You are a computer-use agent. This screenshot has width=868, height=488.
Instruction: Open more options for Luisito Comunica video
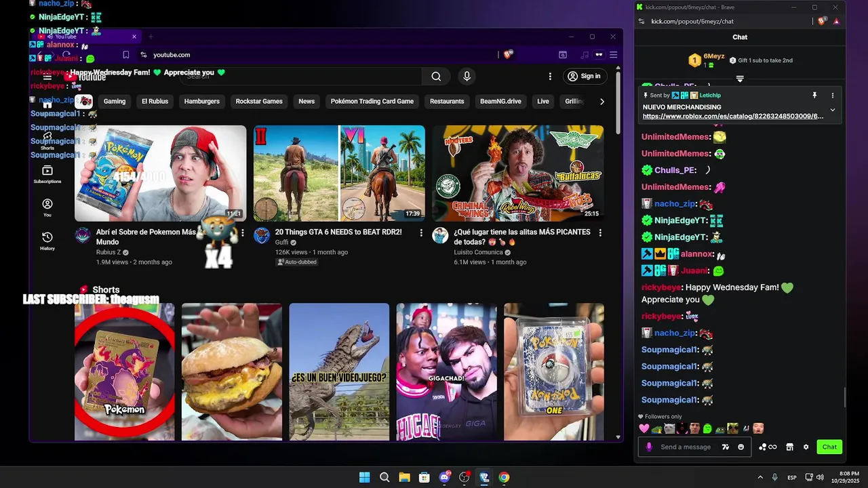tap(599, 232)
